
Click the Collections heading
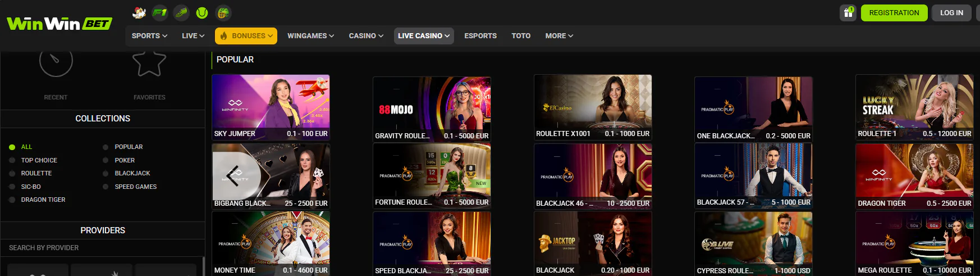pos(103,119)
